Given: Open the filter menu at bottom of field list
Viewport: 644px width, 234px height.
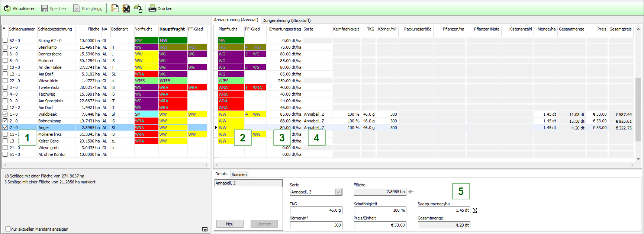Looking at the screenshot, I should click(205, 230).
